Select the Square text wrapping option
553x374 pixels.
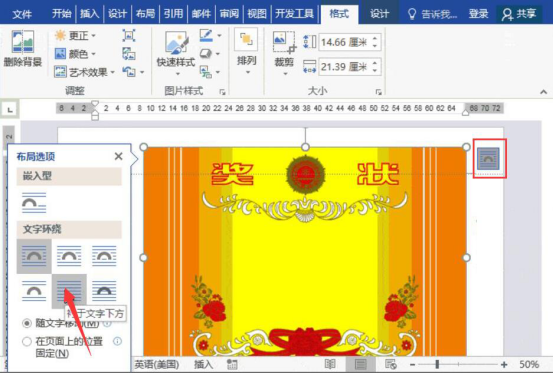click(34, 256)
